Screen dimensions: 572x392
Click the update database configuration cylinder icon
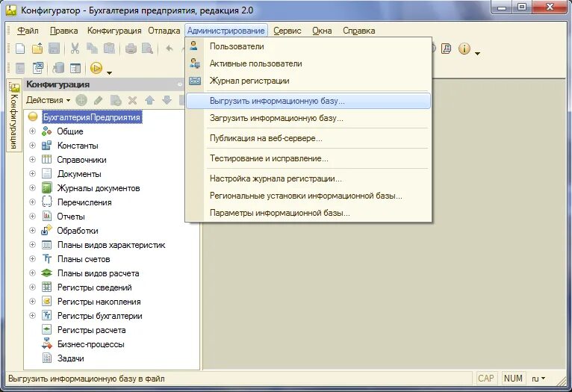pos(58,68)
